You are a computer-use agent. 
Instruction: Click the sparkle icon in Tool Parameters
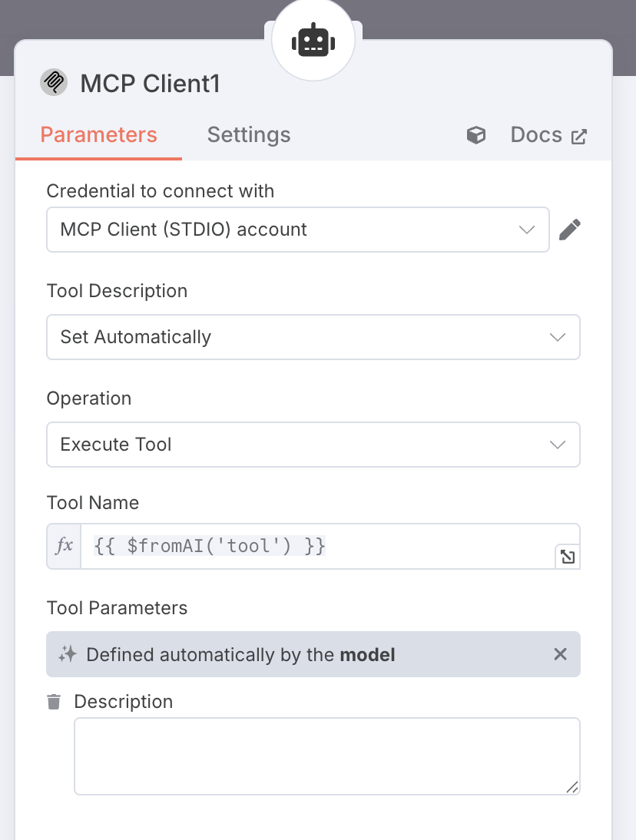coord(68,654)
